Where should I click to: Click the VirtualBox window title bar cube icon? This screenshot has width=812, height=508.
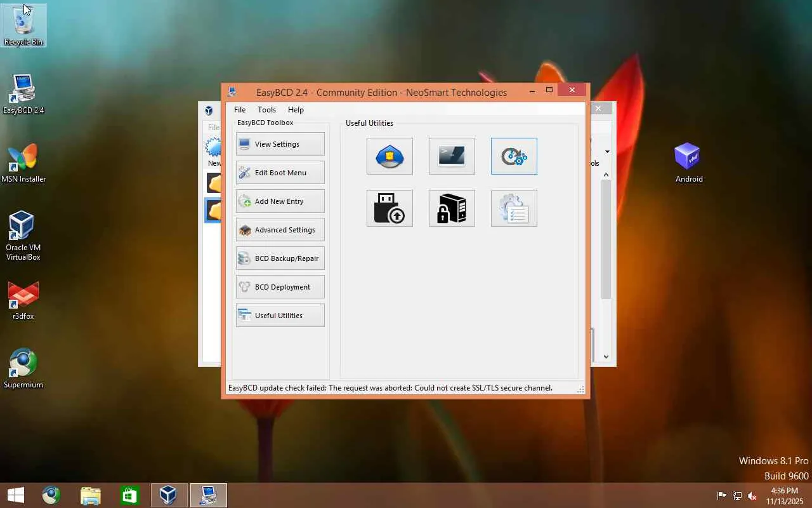coord(209,110)
